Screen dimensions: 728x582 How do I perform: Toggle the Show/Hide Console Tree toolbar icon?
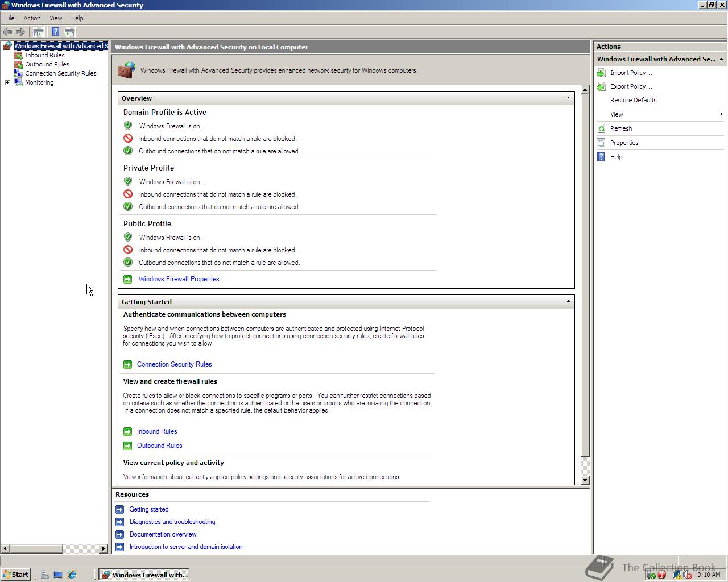coord(38,32)
